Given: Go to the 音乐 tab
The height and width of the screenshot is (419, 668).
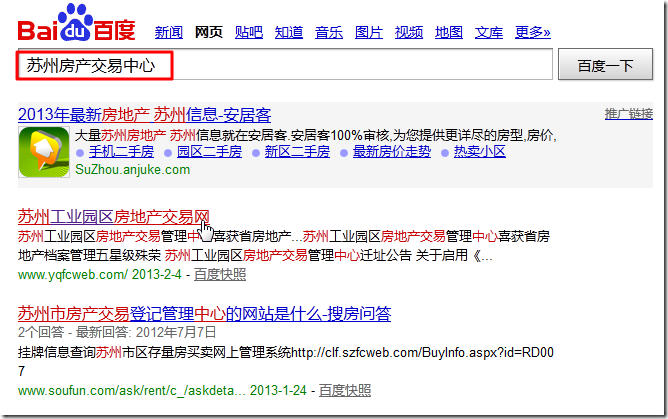Looking at the screenshot, I should point(329,32).
